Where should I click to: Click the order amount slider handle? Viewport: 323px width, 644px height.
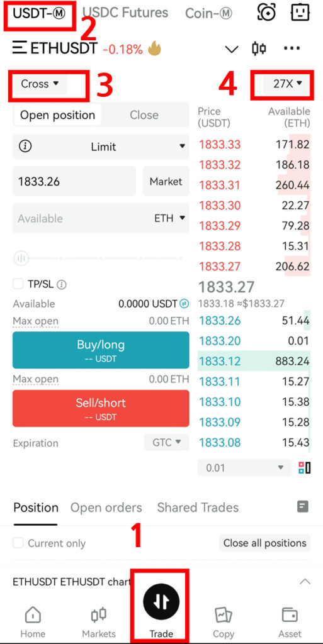(x=21, y=258)
